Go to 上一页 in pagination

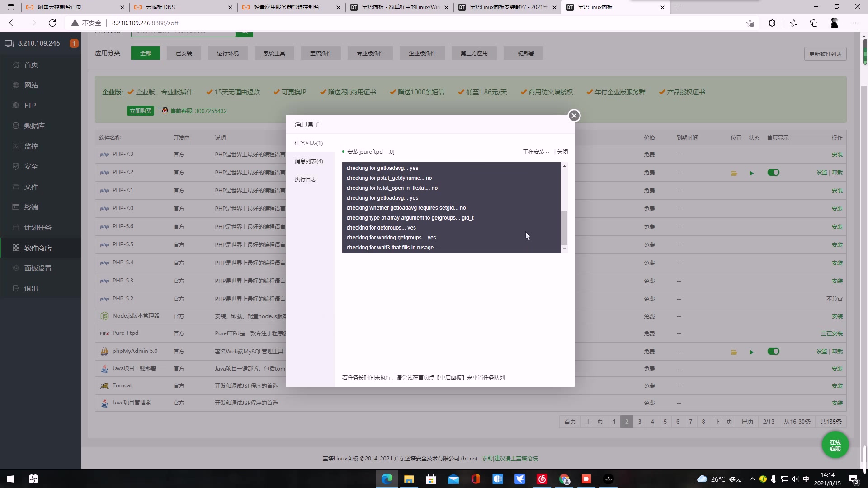(594, 422)
